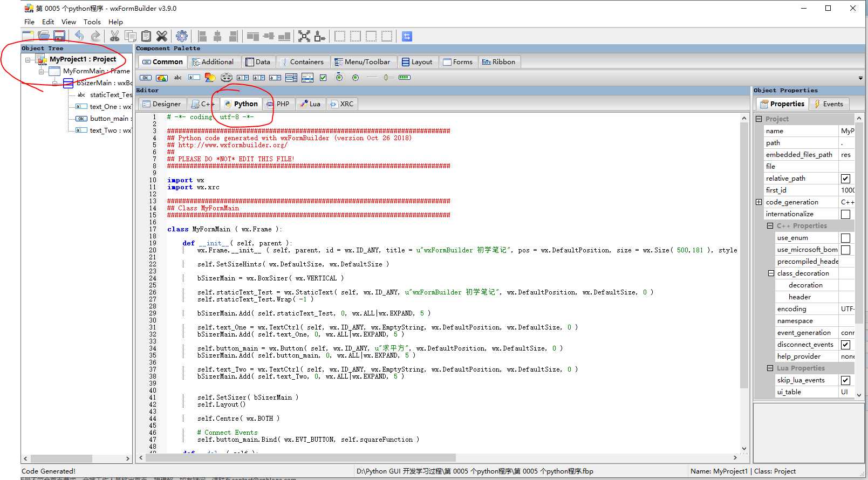This screenshot has height=480, width=868.
Task: Collapse the MyFormMain Frame tree node
Action: pyautogui.click(x=42, y=71)
